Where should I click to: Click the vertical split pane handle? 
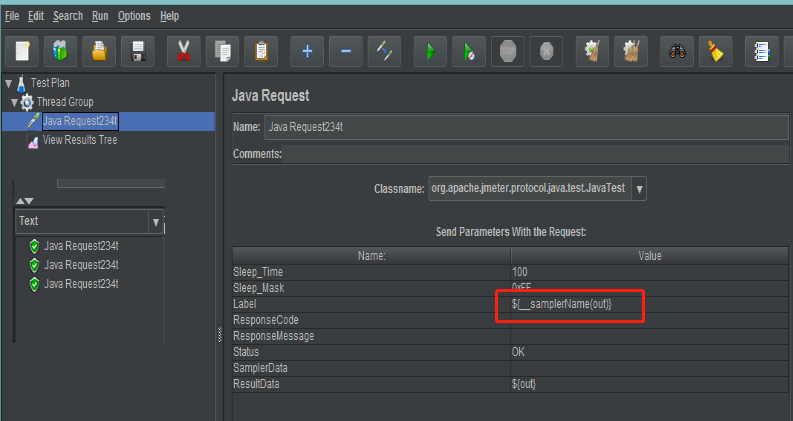point(219,335)
